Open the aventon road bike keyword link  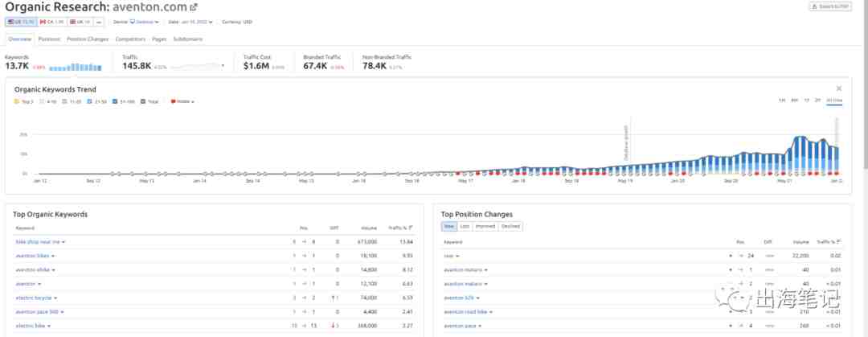(465, 311)
